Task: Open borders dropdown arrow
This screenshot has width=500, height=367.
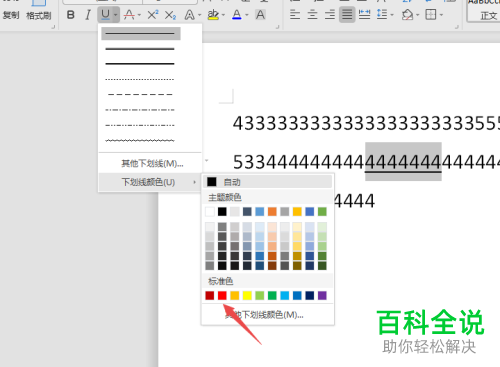Action: 441,15
